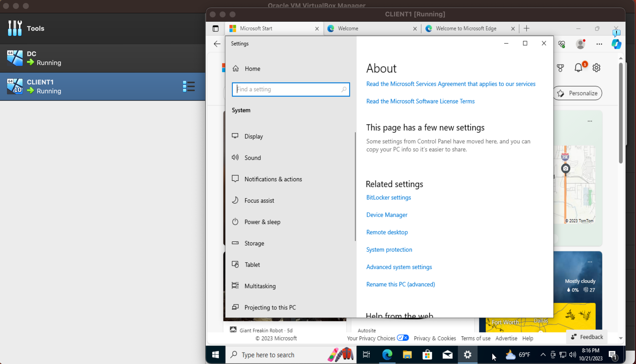636x364 pixels.
Task: Expand the system tray hidden icons chevron
Action: click(543, 355)
